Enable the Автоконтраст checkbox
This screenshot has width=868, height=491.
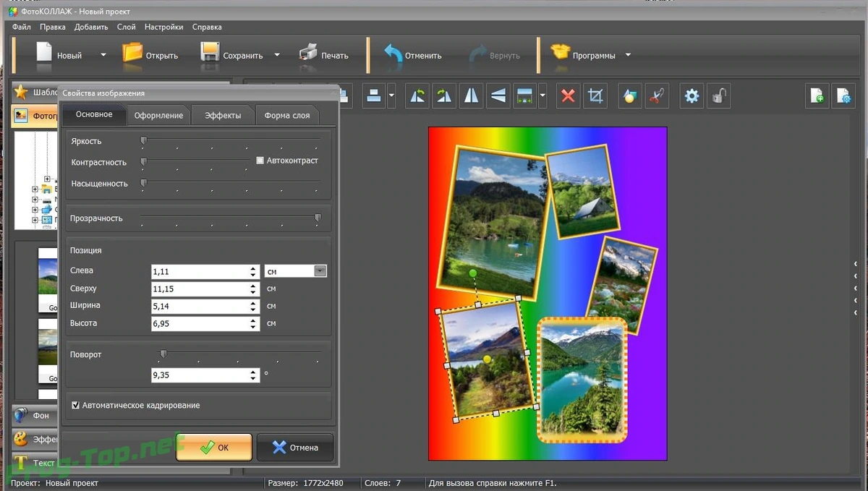tap(260, 161)
